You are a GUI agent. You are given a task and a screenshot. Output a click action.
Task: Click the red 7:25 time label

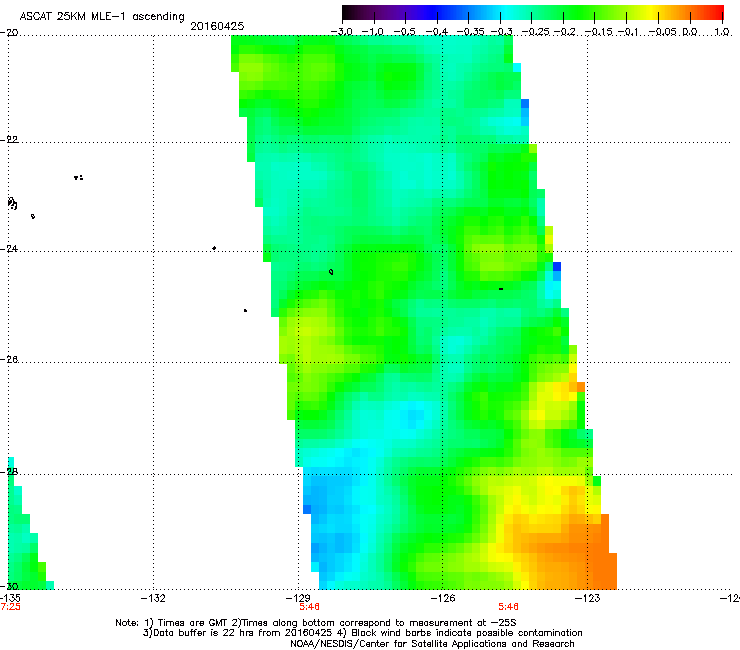(10, 607)
